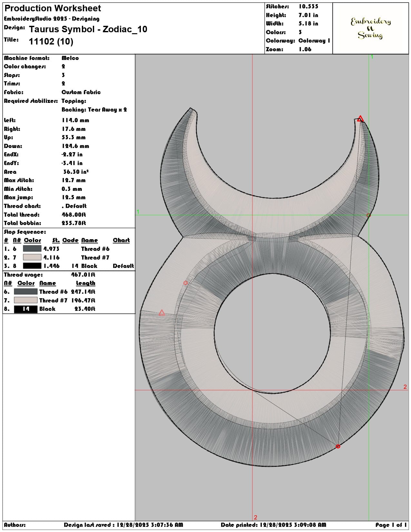Click Thread usage dark gray swatch for Thread #6
The height and width of the screenshot is (532, 411).
pos(26,291)
